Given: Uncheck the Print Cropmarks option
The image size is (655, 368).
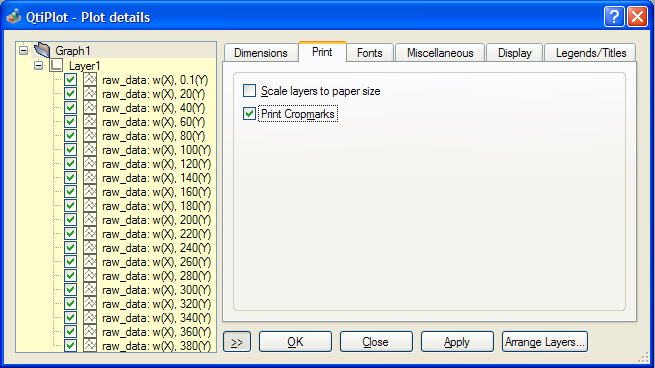Looking at the screenshot, I should point(249,114).
